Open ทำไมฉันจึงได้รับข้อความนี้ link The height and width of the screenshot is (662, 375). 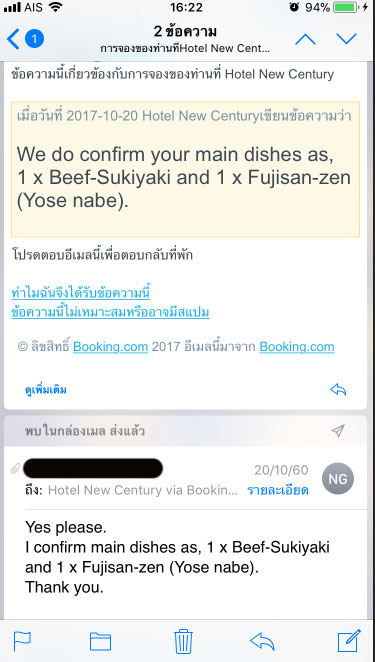coord(81,293)
